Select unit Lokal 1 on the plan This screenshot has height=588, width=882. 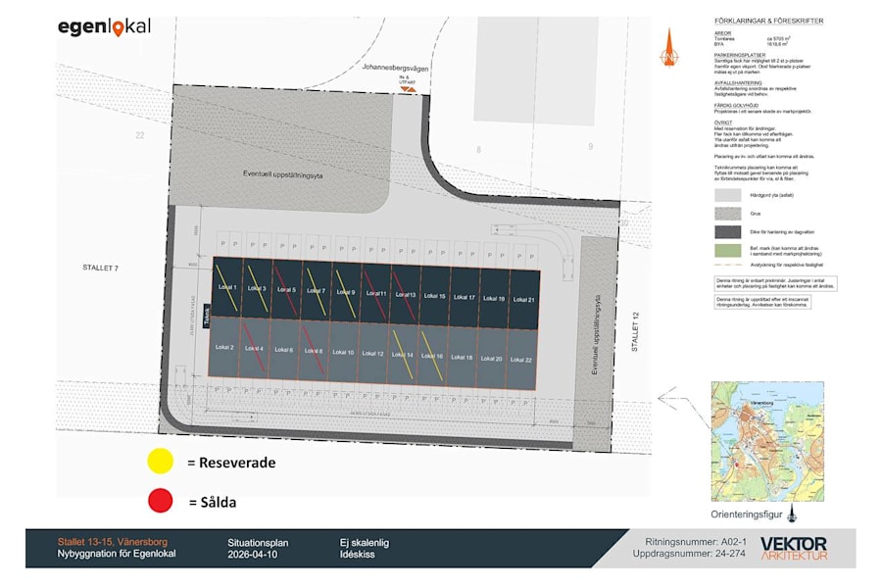point(227,286)
